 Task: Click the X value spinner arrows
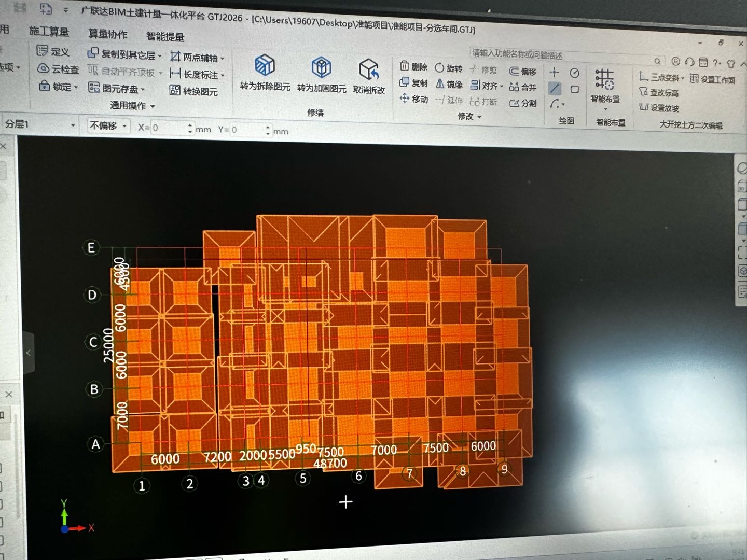[x=190, y=128]
